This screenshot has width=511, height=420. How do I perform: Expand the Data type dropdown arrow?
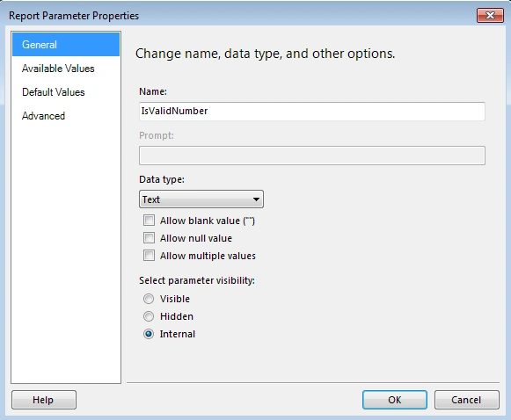point(256,199)
